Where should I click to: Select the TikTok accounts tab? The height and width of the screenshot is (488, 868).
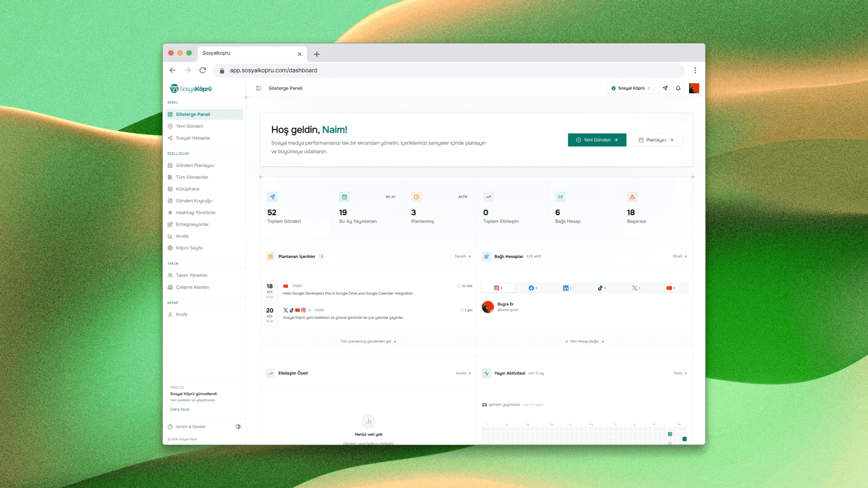[x=602, y=288]
